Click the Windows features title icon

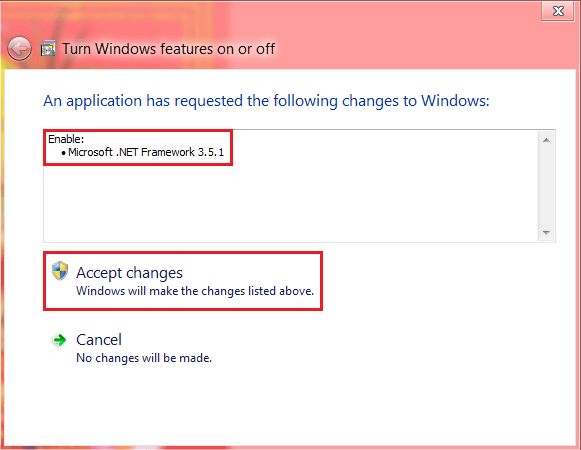pos(48,49)
